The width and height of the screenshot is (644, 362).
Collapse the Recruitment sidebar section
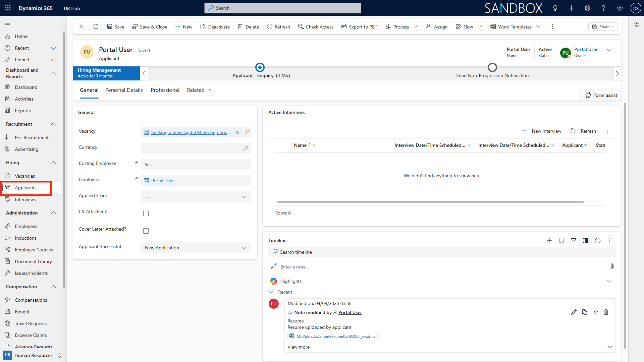point(53,124)
